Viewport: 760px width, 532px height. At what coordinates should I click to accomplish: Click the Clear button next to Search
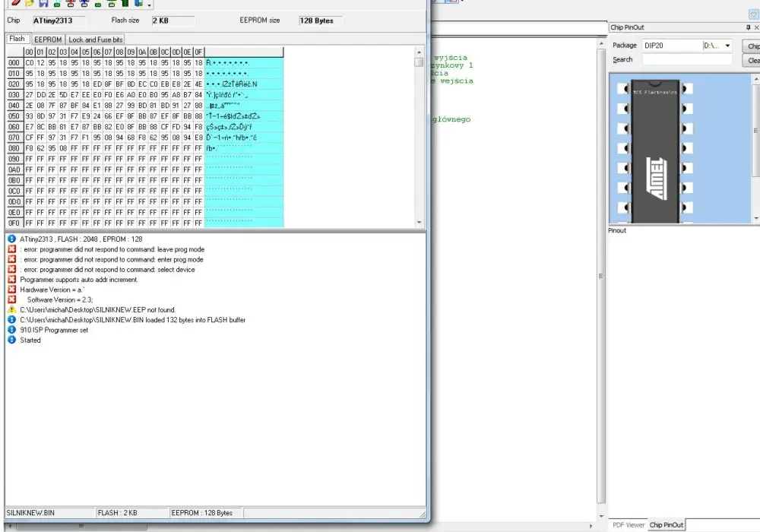tap(752, 61)
